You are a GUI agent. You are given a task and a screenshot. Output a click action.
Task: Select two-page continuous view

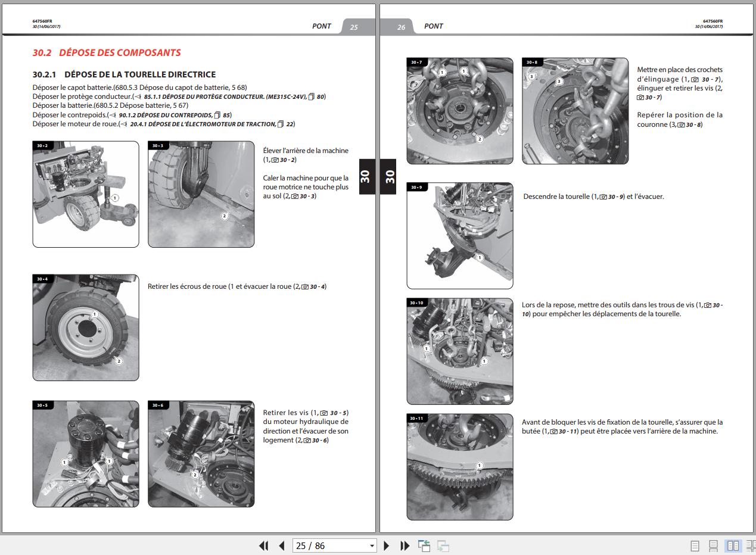pos(751,545)
